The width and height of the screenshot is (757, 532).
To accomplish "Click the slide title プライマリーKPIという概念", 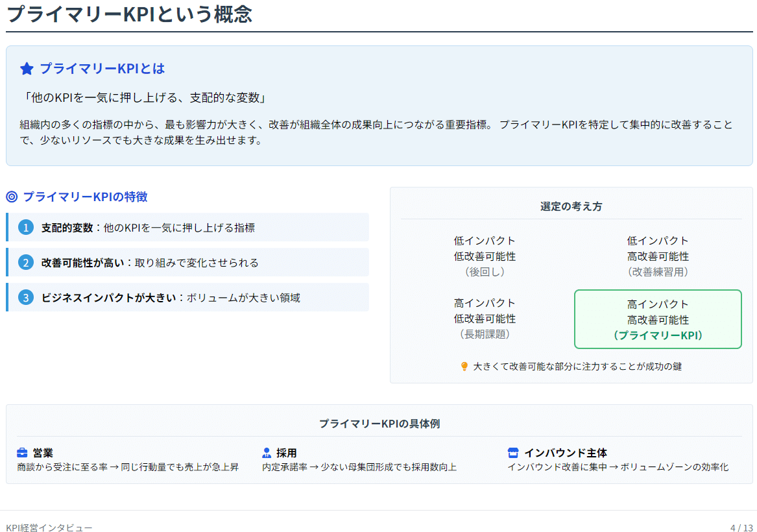I will point(129,14).
